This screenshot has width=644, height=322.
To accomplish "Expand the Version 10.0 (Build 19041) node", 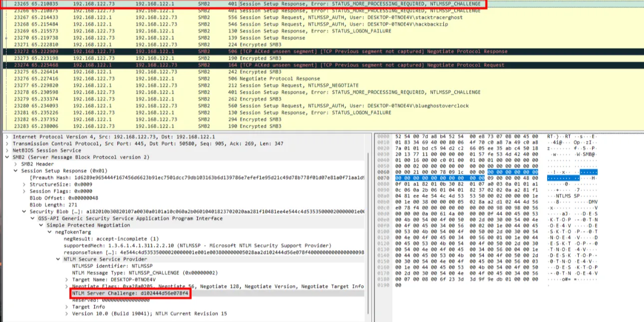I will pyautogui.click(x=67, y=314).
